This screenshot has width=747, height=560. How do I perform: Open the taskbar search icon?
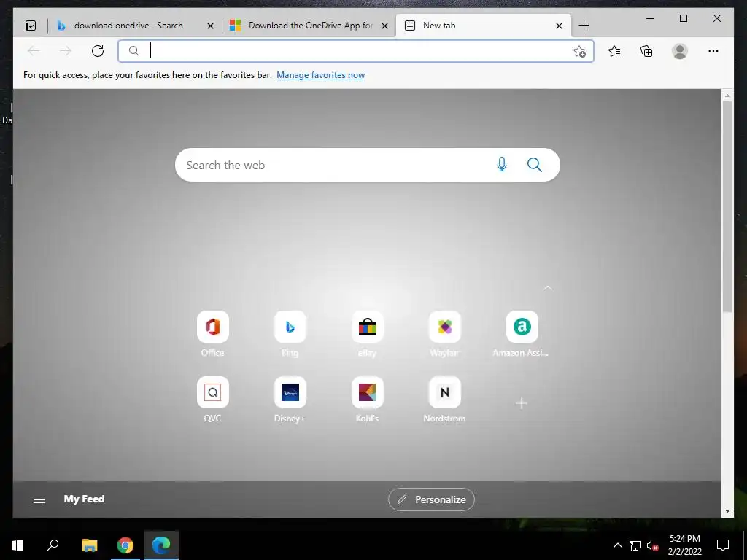(53, 545)
